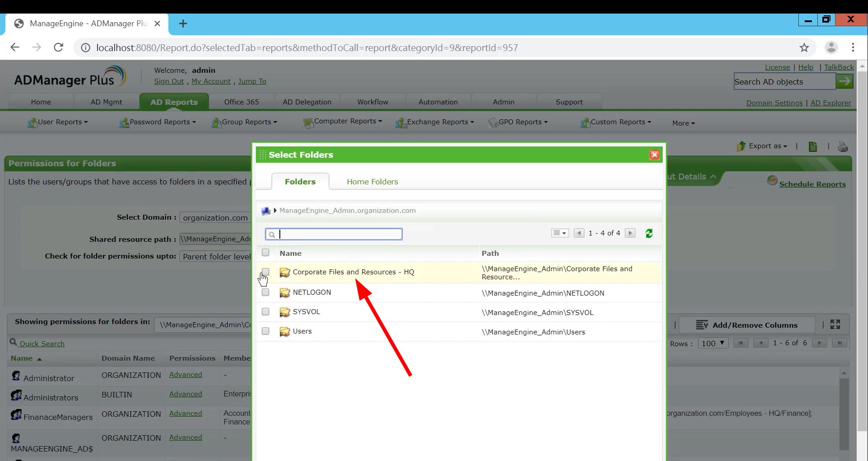
Task: Refresh the folder list in Select Folders
Action: coord(649,233)
